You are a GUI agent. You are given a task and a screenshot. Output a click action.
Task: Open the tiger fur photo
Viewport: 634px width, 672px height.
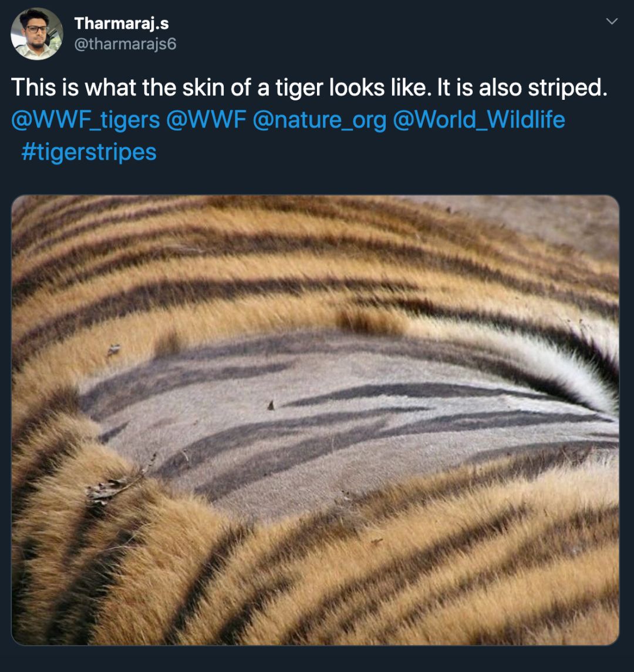315,420
